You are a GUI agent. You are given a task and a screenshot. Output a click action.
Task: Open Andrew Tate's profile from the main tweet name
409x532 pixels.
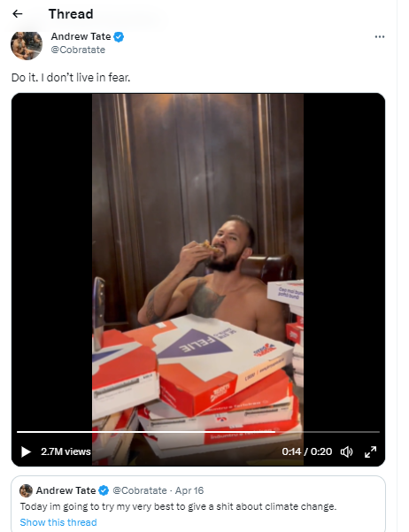(x=81, y=36)
